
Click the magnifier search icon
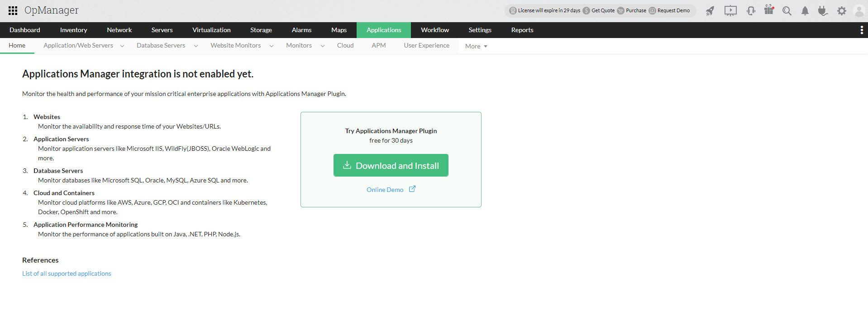point(787,11)
